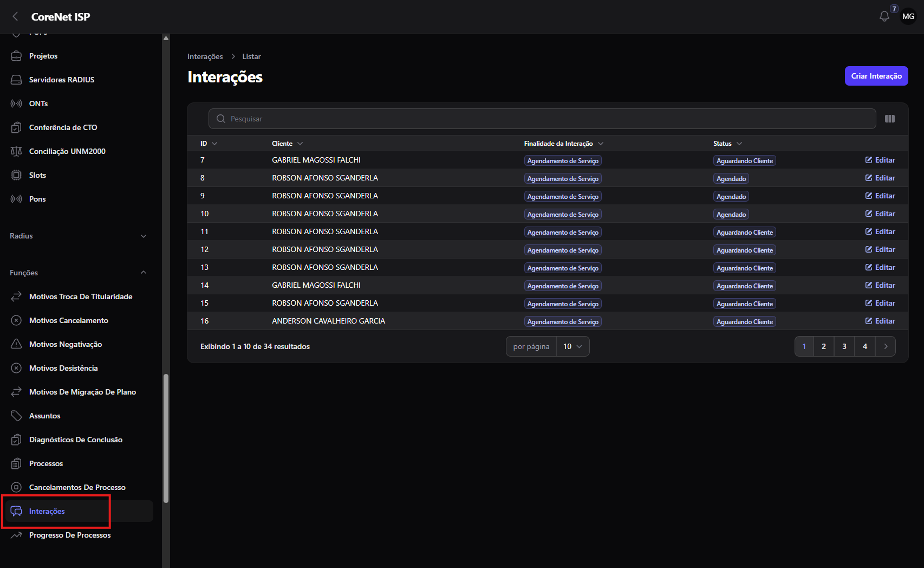
Task: Open the notifications bell
Action: click(x=884, y=16)
